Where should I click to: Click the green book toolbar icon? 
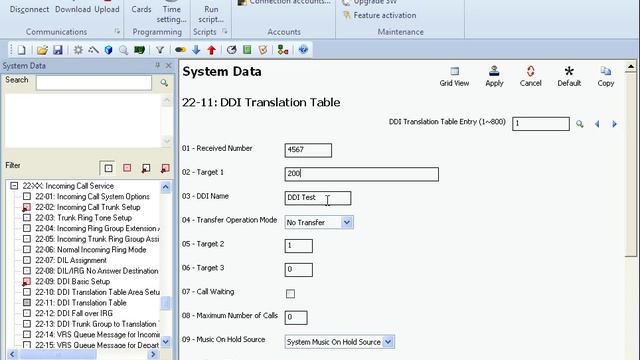point(247,50)
